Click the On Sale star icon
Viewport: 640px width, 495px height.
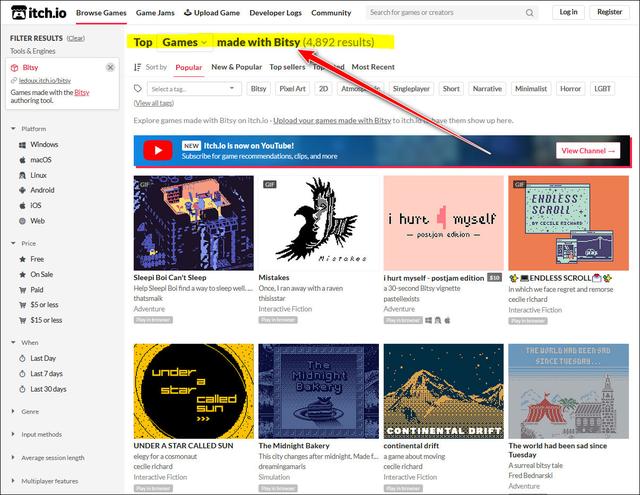[x=23, y=275]
